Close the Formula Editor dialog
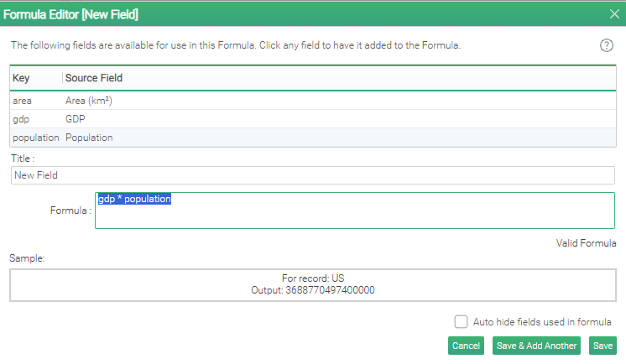 point(613,14)
